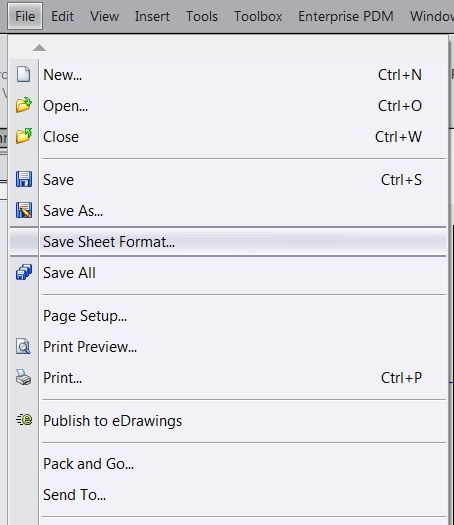Expand menu with the up arrow
Image resolution: width=454 pixels, height=525 pixels.
coord(40,48)
